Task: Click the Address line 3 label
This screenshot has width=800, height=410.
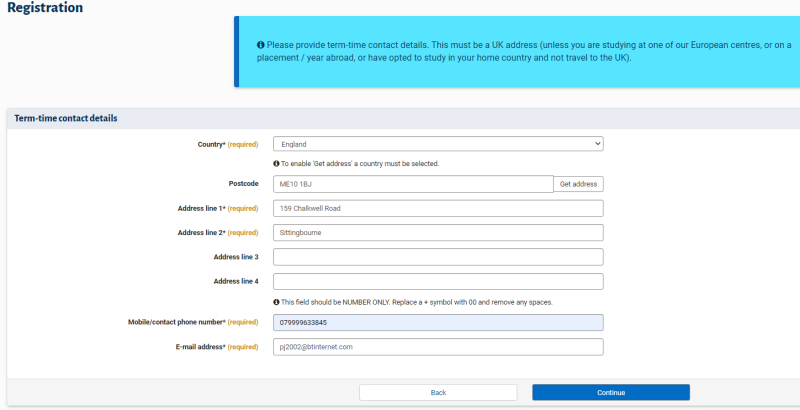Action: pos(236,257)
